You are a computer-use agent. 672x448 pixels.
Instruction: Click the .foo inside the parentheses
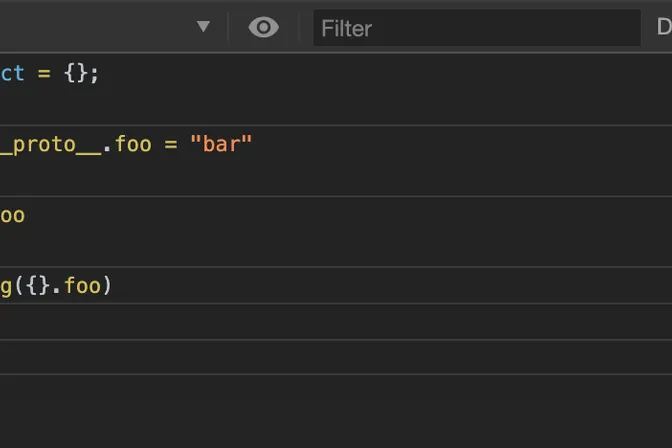[x=78, y=286]
